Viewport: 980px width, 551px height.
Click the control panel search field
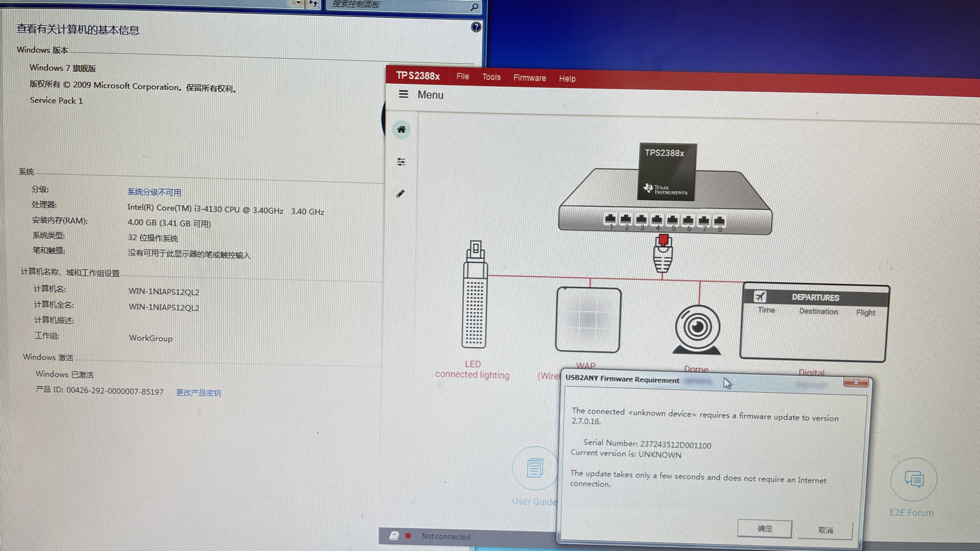pyautogui.click(x=396, y=5)
